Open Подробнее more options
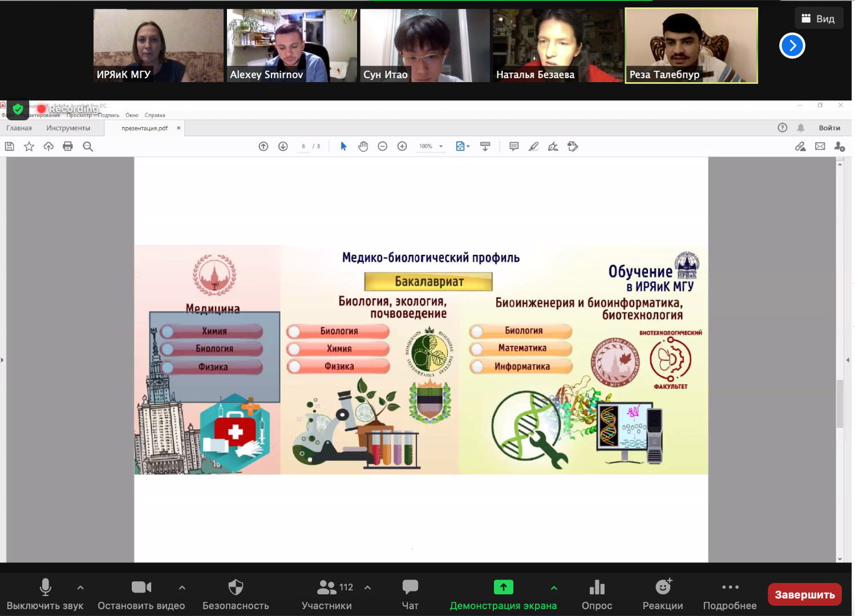 point(730,594)
